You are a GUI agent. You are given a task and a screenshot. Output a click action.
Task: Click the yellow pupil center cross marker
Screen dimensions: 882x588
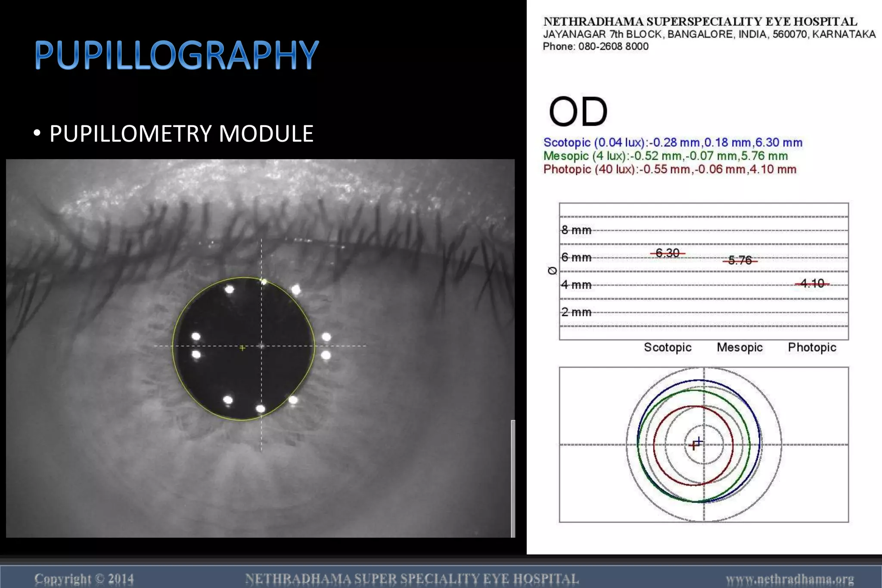(242, 348)
